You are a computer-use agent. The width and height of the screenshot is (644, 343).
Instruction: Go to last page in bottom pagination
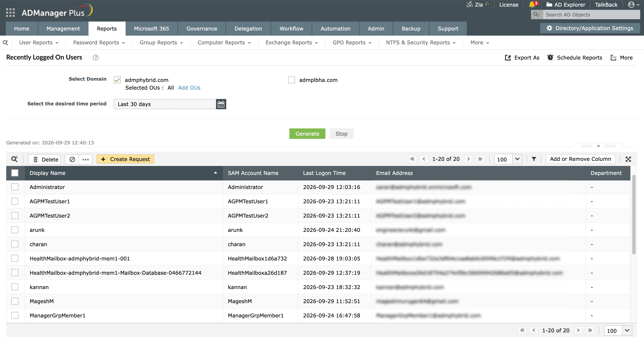click(590, 330)
